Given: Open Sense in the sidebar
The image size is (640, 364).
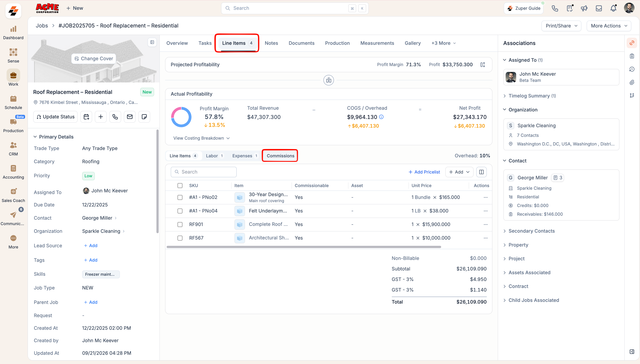Looking at the screenshot, I should point(13,56).
